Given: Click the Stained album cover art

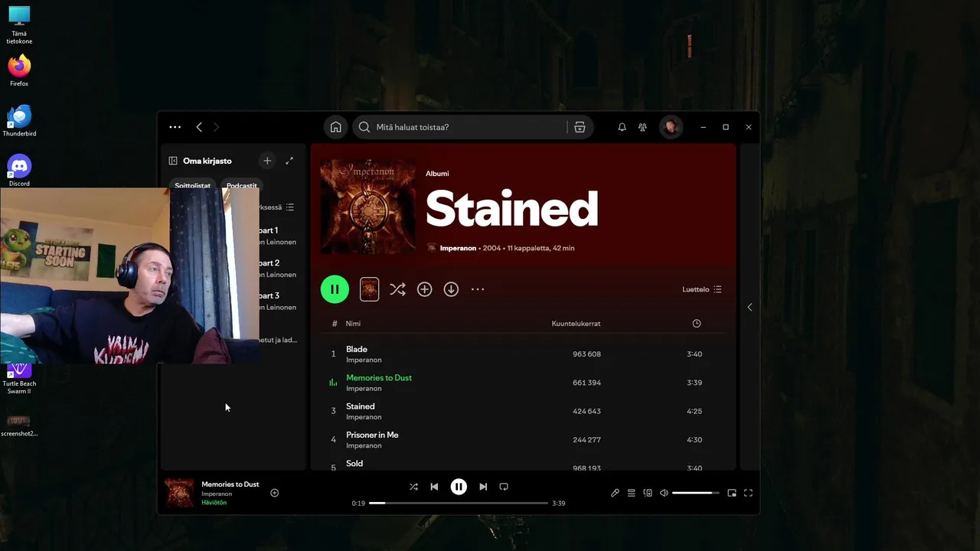Looking at the screenshot, I should click(368, 207).
